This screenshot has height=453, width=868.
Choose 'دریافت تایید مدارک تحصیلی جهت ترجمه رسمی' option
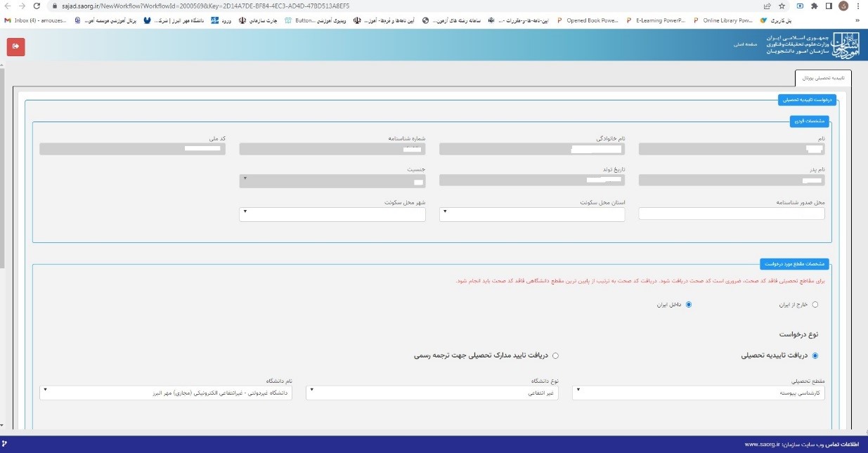pos(555,355)
